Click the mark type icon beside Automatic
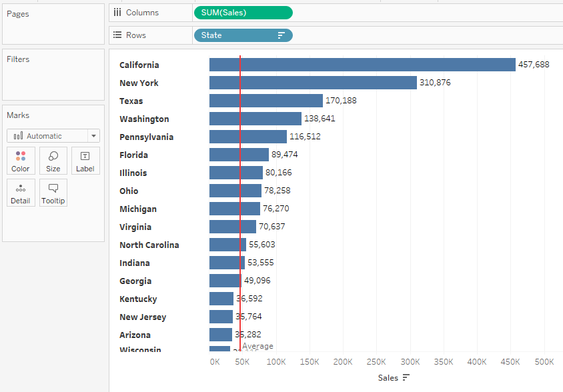This screenshot has width=563, height=392. (x=18, y=135)
